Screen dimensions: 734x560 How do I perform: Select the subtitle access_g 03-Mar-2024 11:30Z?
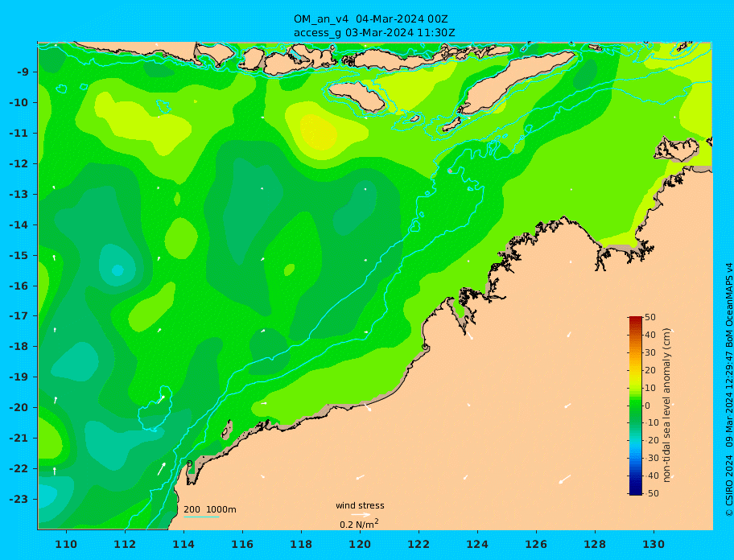(374, 33)
